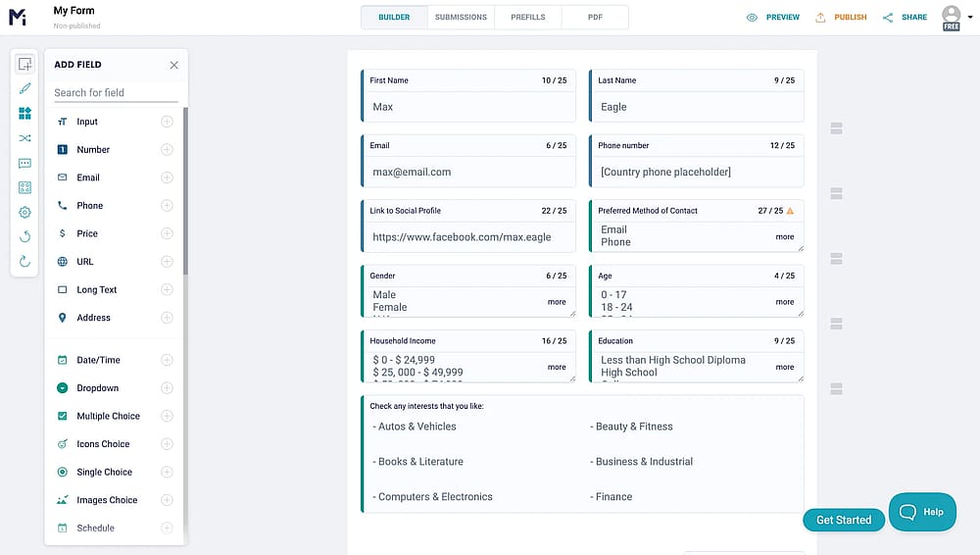The image size is (980, 555).
Task: Click the add field icon in left toolbar
Action: pyautogui.click(x=25, y=64)
